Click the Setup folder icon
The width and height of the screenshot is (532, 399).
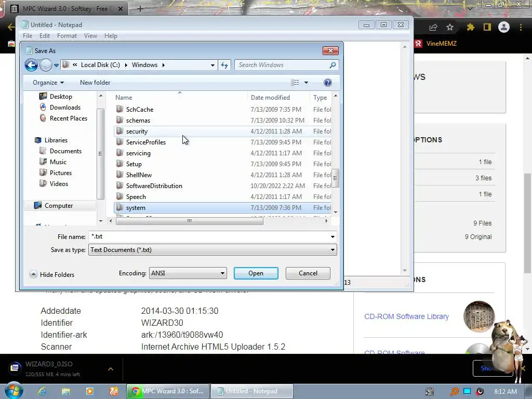click(119, 164)
